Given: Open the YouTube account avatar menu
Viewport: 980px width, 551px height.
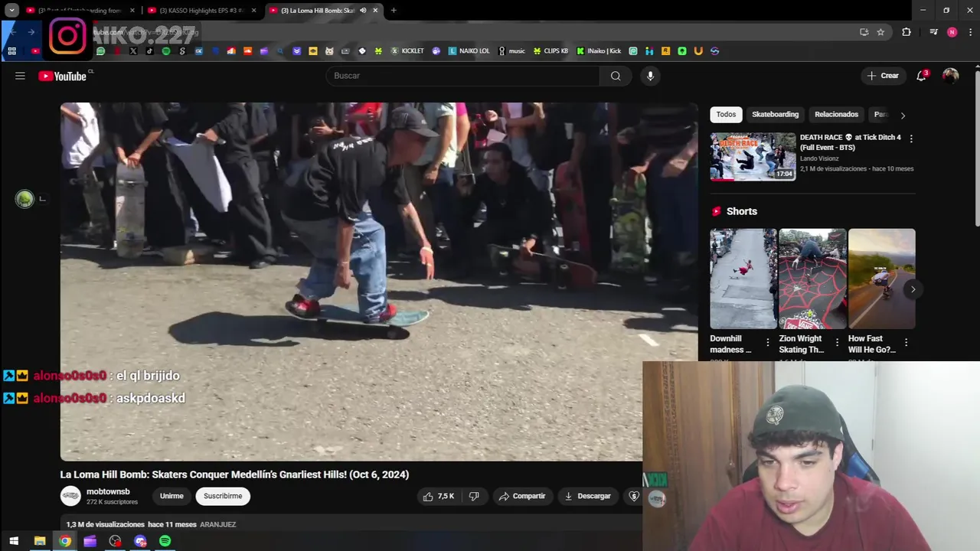Looking at the screenshot, I should (x=950, y=76).
